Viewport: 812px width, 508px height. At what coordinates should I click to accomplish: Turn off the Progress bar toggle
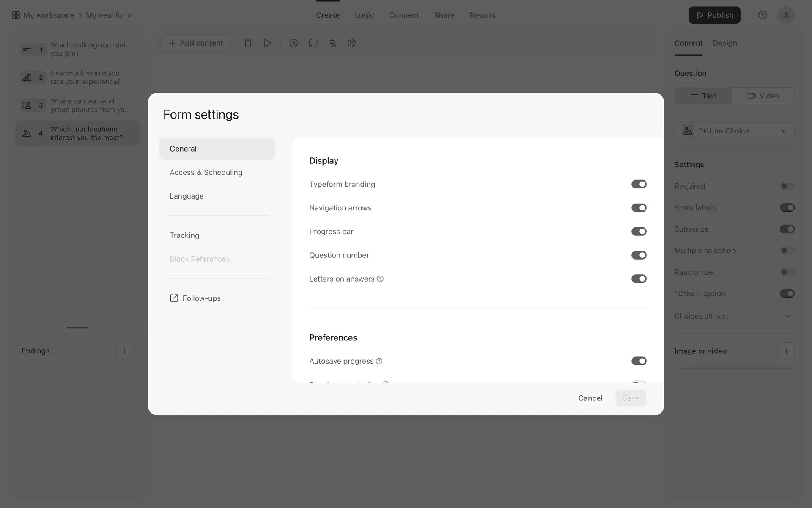click(639, 232)
